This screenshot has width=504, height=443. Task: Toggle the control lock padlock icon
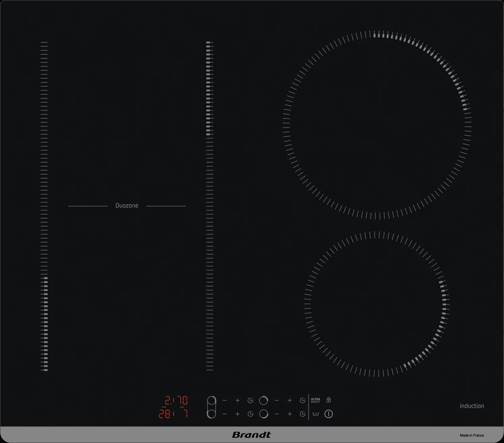pos(328,400)
